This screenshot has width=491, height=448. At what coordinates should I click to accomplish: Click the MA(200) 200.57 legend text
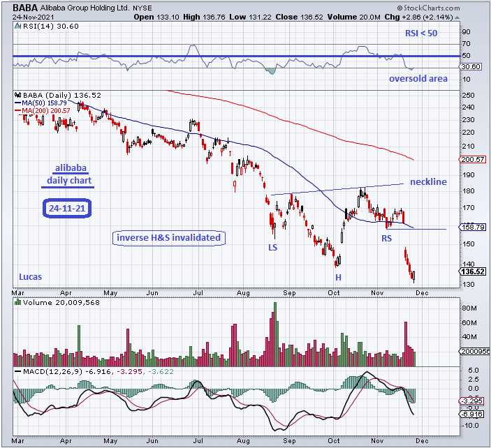(45, 110)
